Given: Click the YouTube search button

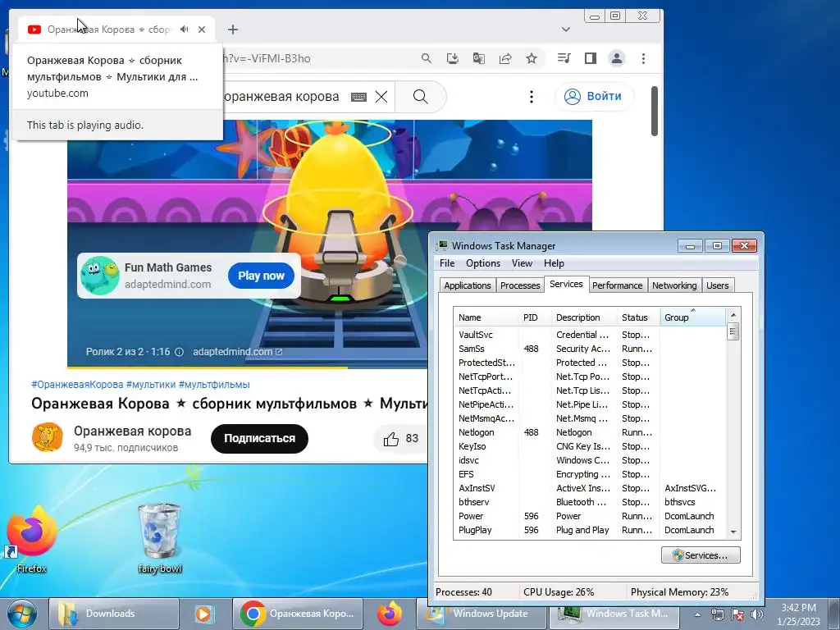Looking at the screenshot, I should (x=421, y=97).
